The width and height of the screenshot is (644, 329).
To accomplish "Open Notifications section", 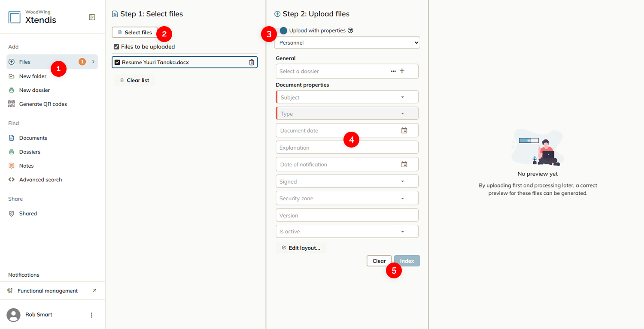I will pos(24,275).
